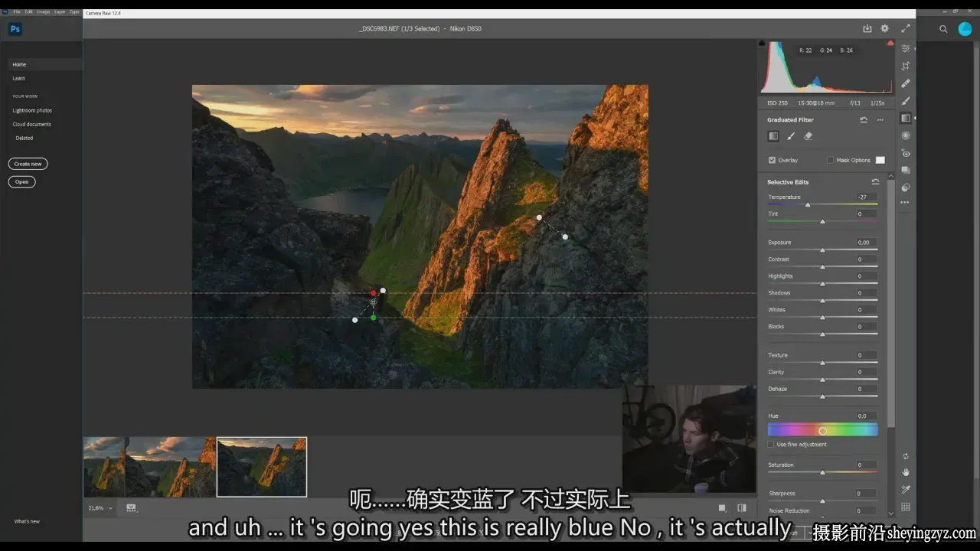Open Deleted documents link

24,138
